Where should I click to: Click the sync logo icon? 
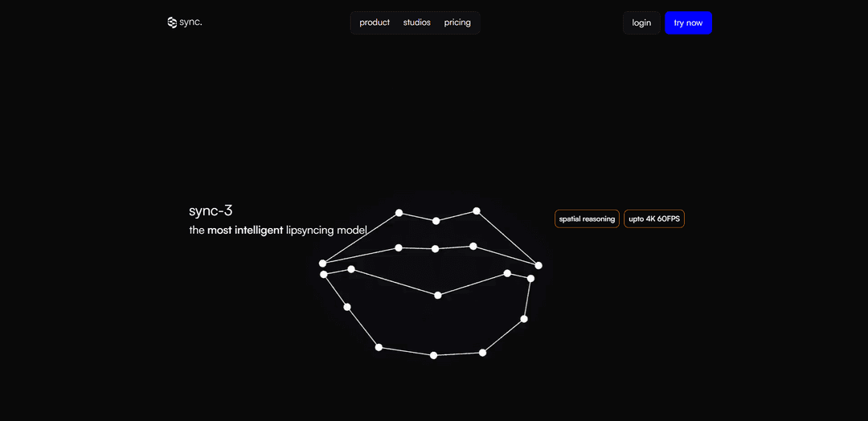172,22
